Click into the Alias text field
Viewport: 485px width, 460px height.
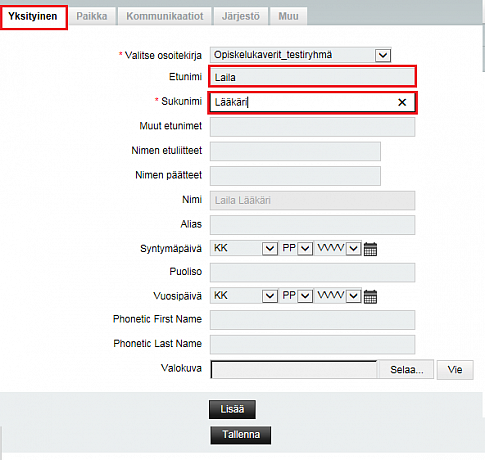click(x=312, y=225)
